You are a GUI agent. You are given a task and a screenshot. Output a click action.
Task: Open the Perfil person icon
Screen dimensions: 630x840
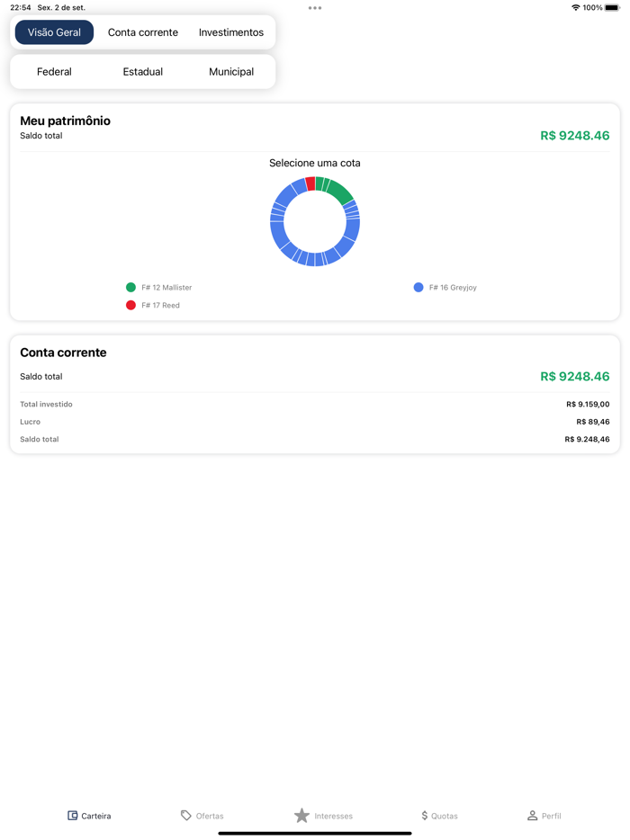coord(533,816)
